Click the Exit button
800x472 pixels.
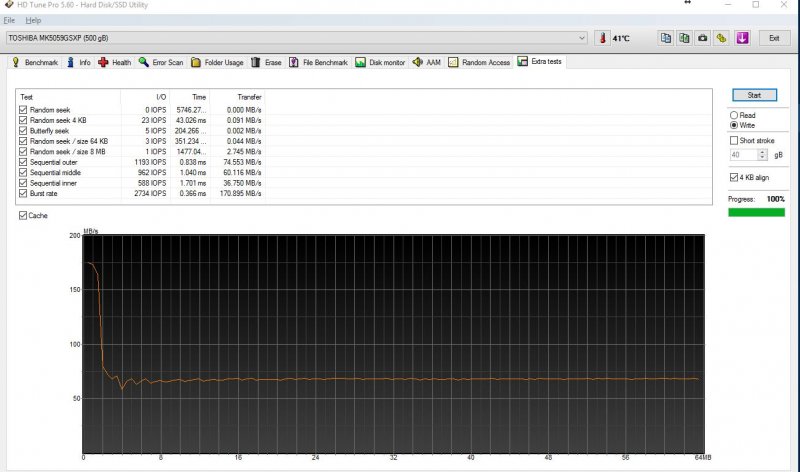click(x=773, y=38)
